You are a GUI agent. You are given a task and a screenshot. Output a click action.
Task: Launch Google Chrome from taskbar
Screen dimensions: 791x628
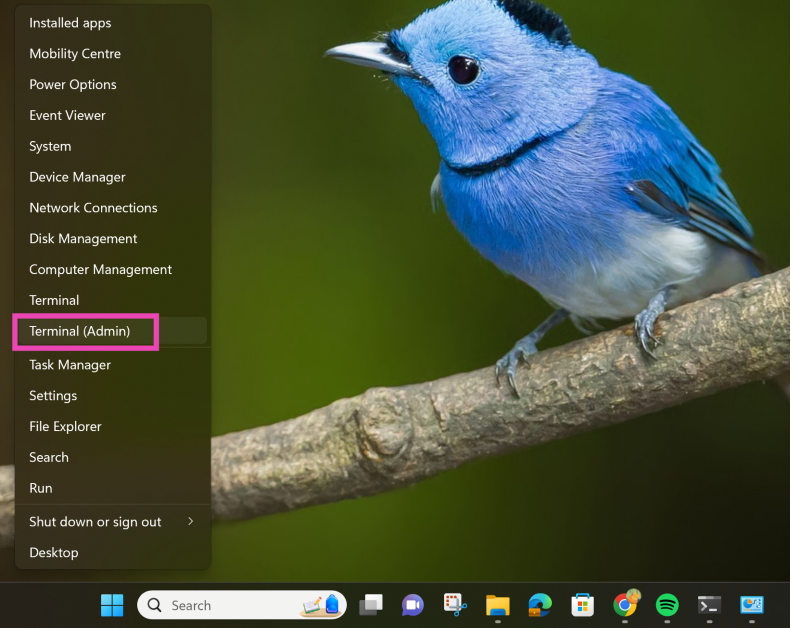point(625,604)
